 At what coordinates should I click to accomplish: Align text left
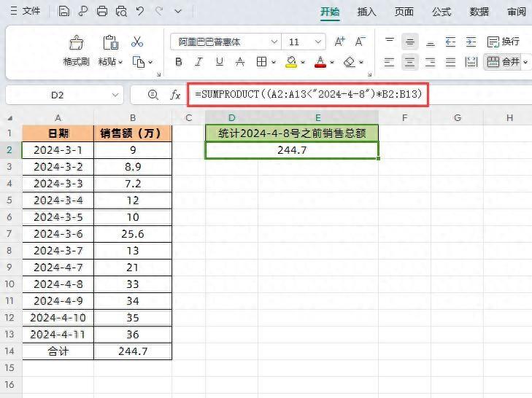point(389,62)
